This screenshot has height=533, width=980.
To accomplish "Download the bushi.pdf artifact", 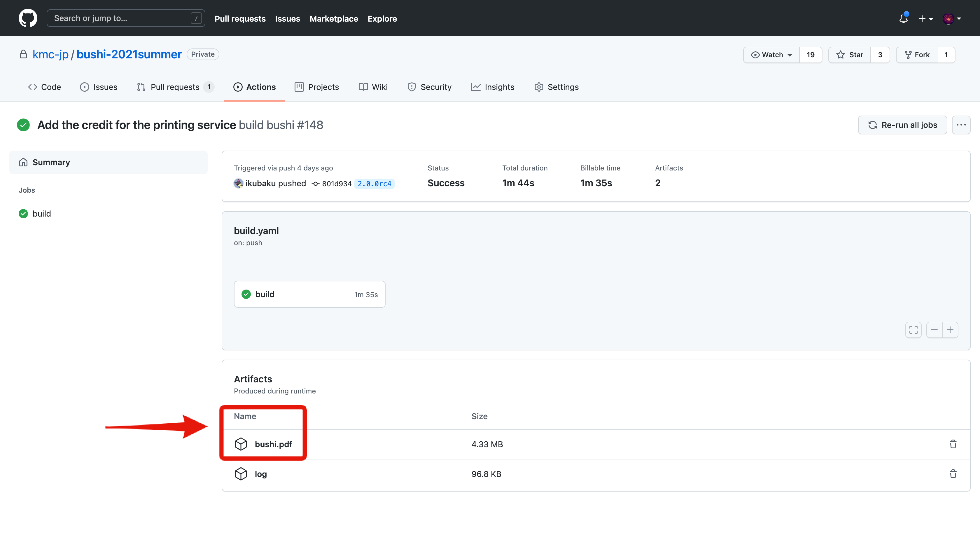I will point(273,444).
